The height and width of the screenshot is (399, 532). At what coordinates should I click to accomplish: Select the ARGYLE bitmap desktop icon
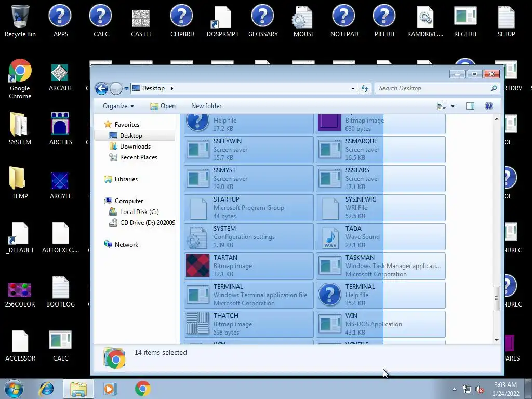click(60, 185)
